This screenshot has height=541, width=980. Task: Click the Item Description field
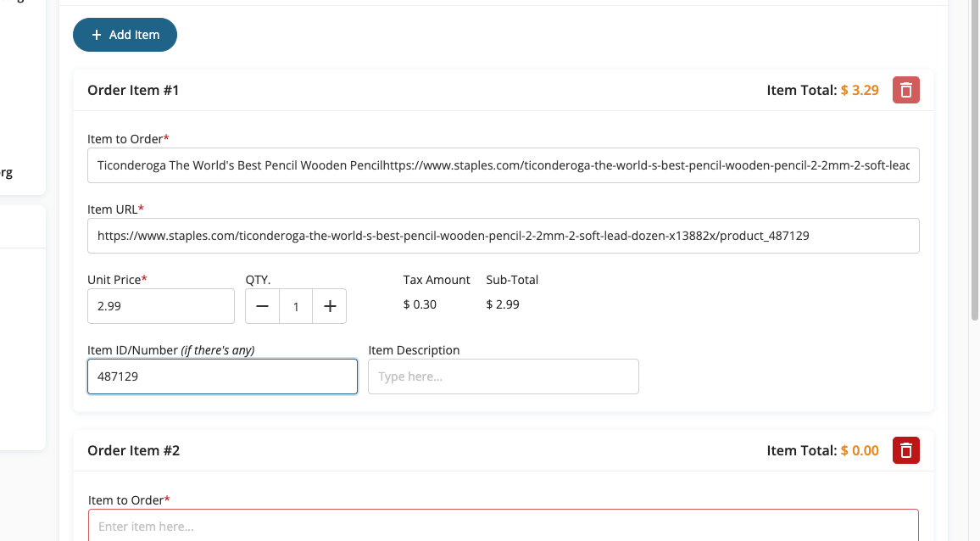coord(503,376)
